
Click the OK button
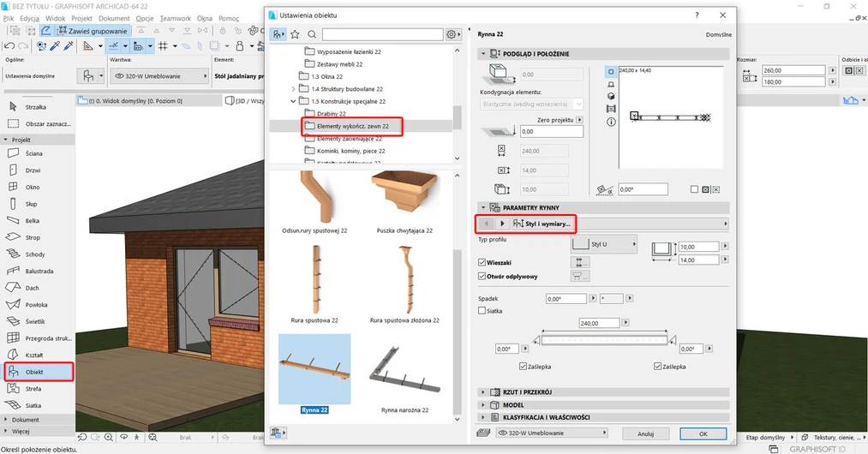click(703, 433)
